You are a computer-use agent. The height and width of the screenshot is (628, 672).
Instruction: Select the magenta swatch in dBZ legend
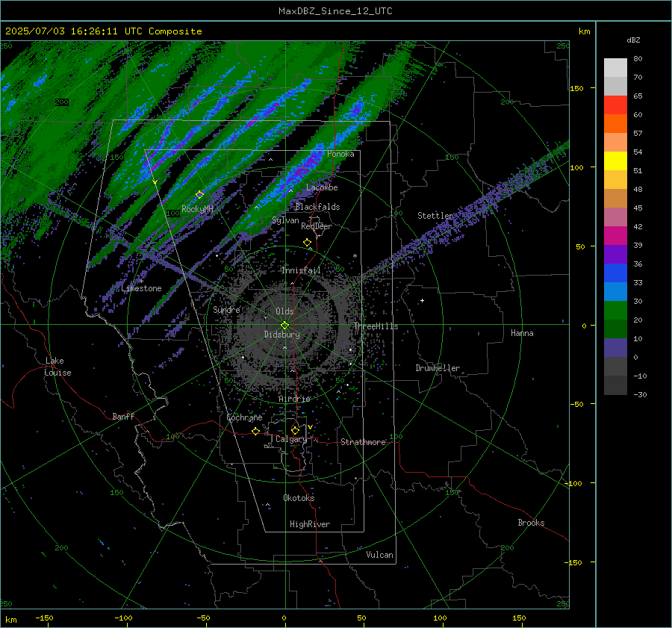pyautogui.click(x=615, y=235)
